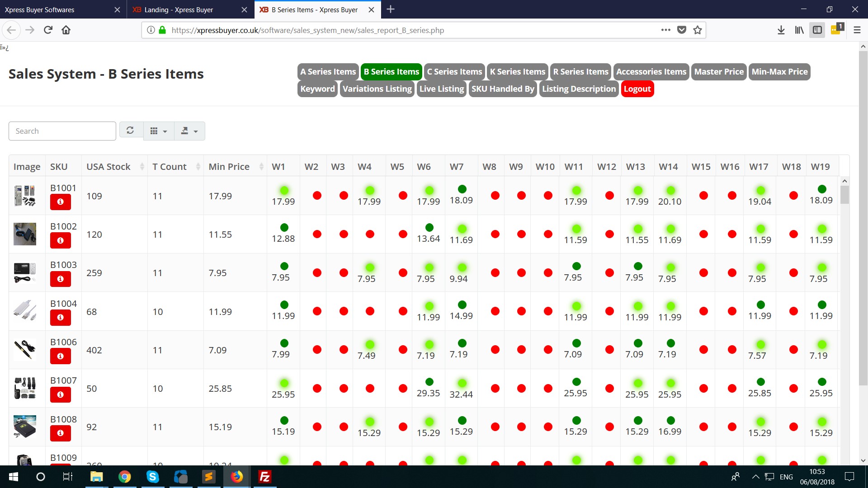Image resolution: width=868 pixels, height=488 pixels.
Task: Open Firefox downloads arrow icon
Action: coord(781,30)
